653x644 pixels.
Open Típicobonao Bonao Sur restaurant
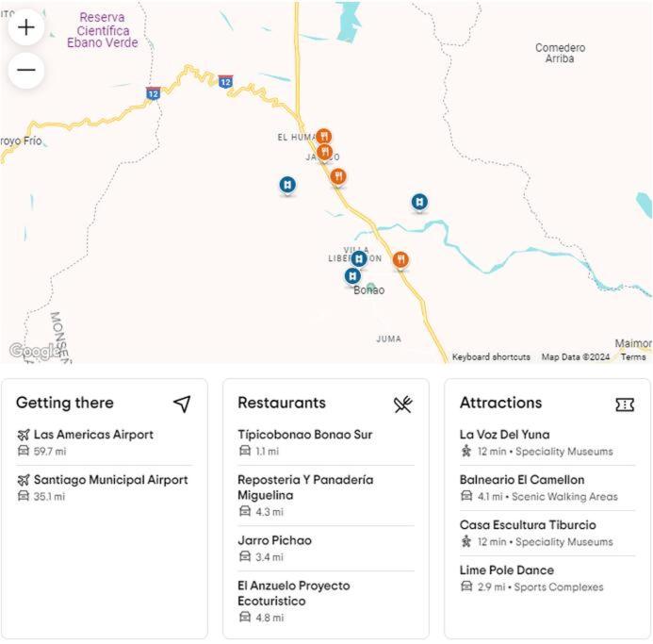coord(305,435)
